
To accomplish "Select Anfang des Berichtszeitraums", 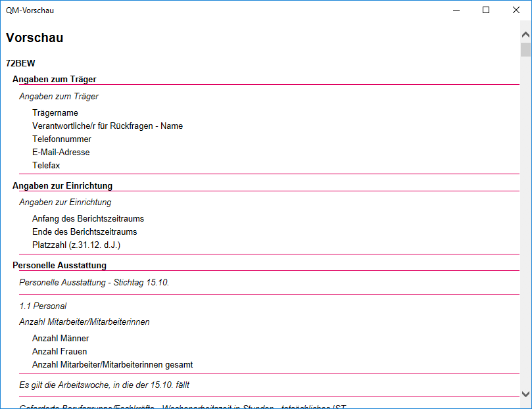I will pos(88,219).
